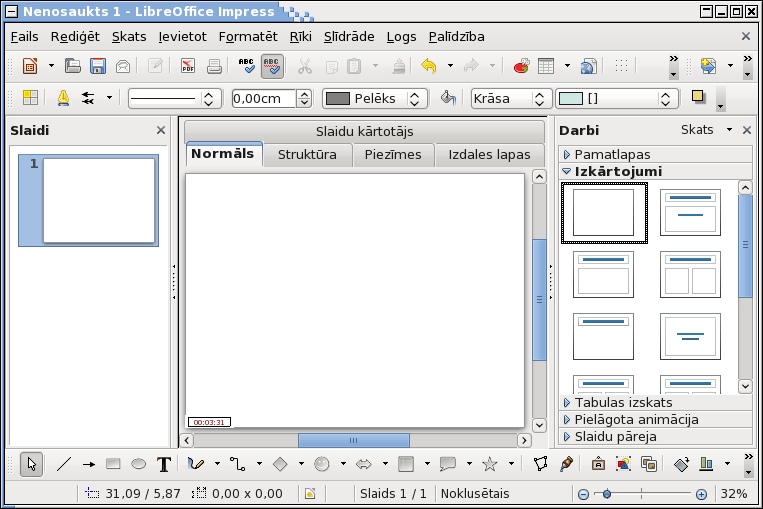Open the Palīdzība menu
The width and height of the screenshot is (763, 509).
(x=456, y=37)
